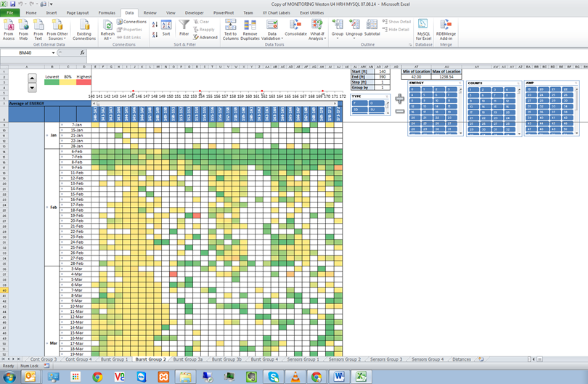Toggle item 3 in ENERGY slicer

451,89
